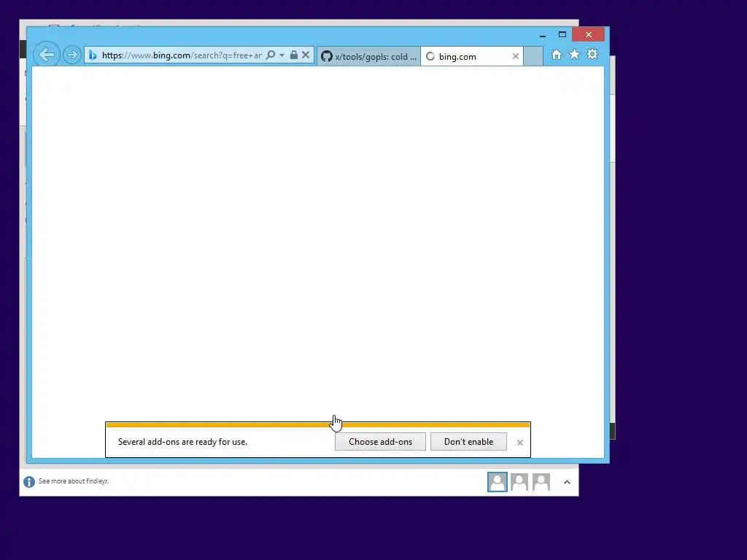Click the Choose add-ons button
This screenshot has height=560, width=747.
(380, 441)
